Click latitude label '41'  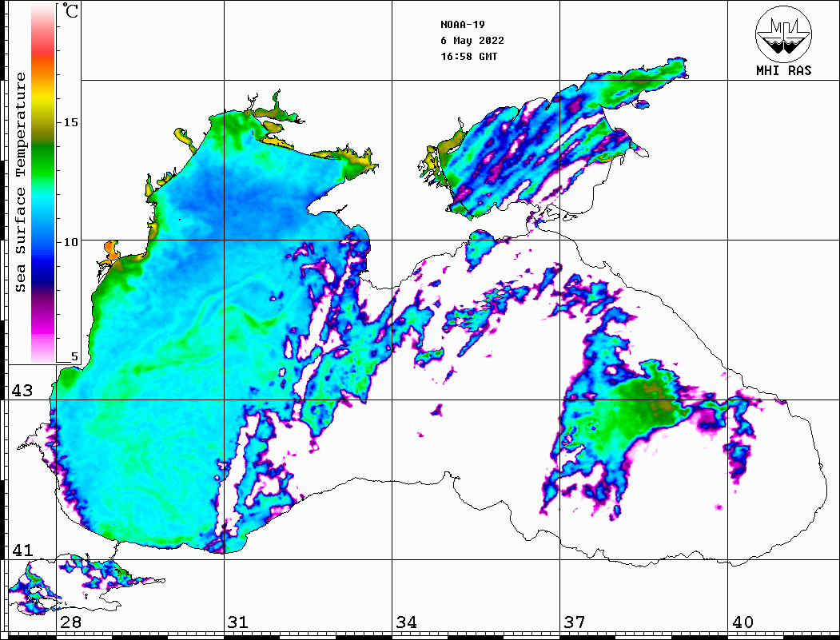[x=22, y=550]
